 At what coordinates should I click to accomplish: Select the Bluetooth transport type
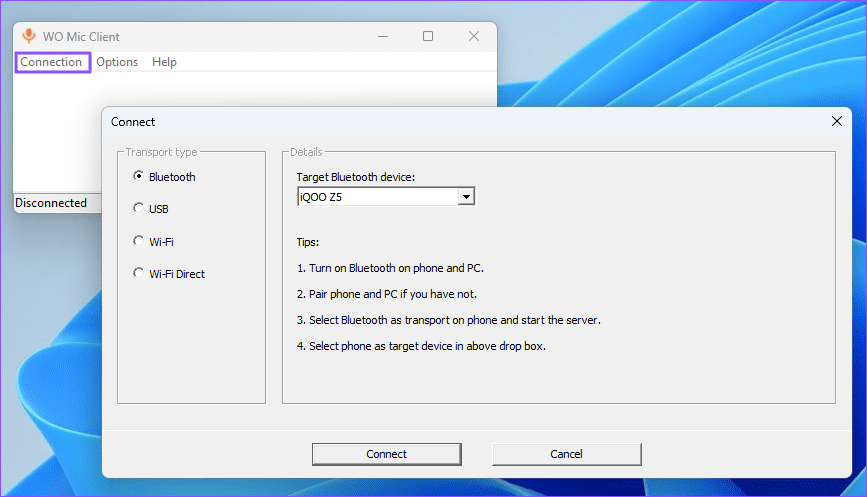(164, 177)
